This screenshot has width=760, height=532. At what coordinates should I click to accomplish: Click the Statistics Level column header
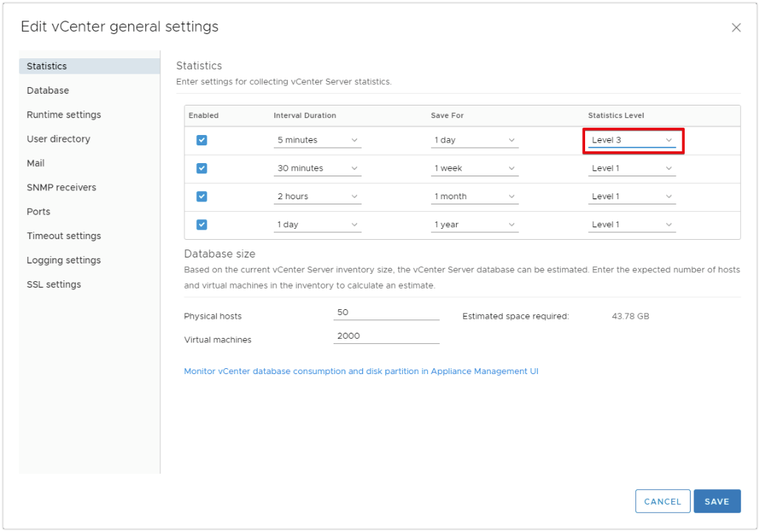pos(616,115)
